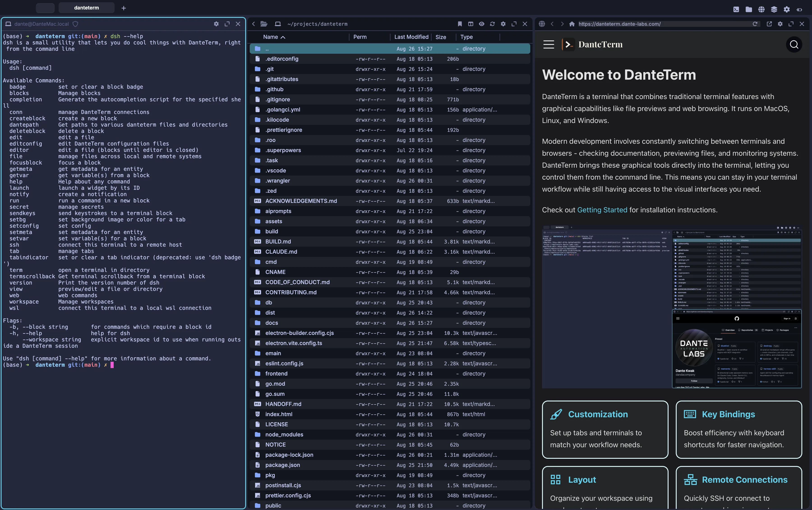Open the Layout card
This screenshot has width=812, height=510.
(605, 488)
